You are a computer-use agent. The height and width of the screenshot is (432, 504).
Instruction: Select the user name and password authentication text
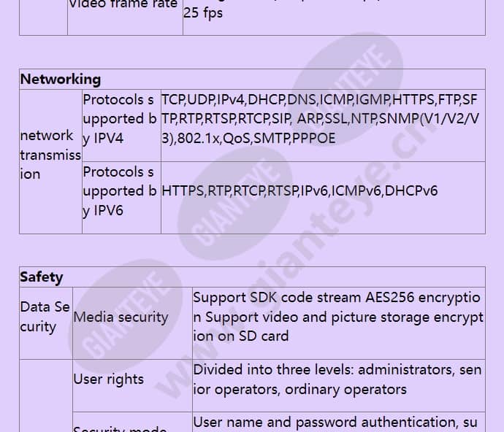(335, 423)
